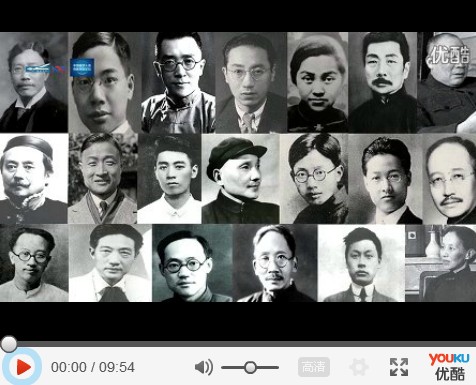The image size is (476, 385).
Task: Select portrait of man wearing skullcap with mustache
Action: click(34, 179)
